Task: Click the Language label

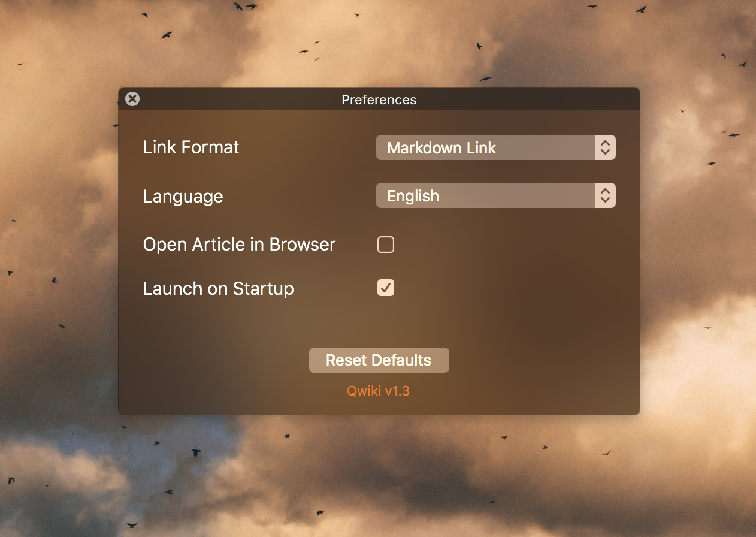Action: tap(183, 196)
